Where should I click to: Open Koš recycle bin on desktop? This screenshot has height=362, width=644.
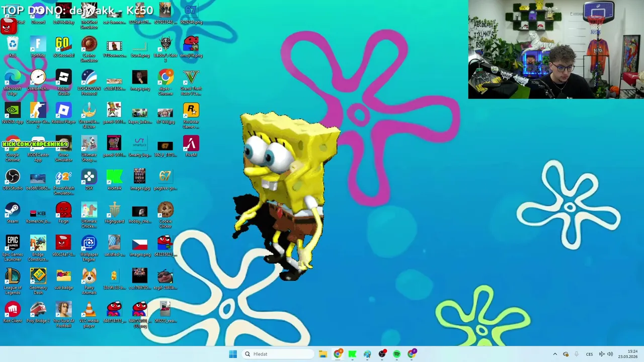click(x=13, y=47)
